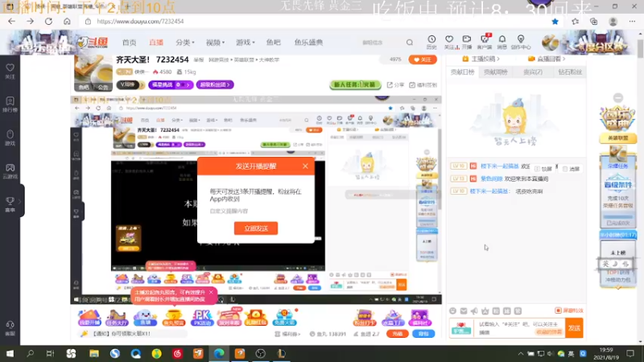Viewport: 644px width, 362px height.
Task: Open the emoji smiley in chat toolbar
Action: click(452, 311)
